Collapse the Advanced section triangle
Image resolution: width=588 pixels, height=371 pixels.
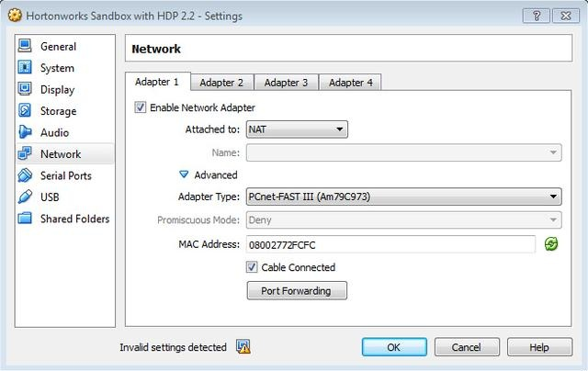click(184, 174)
